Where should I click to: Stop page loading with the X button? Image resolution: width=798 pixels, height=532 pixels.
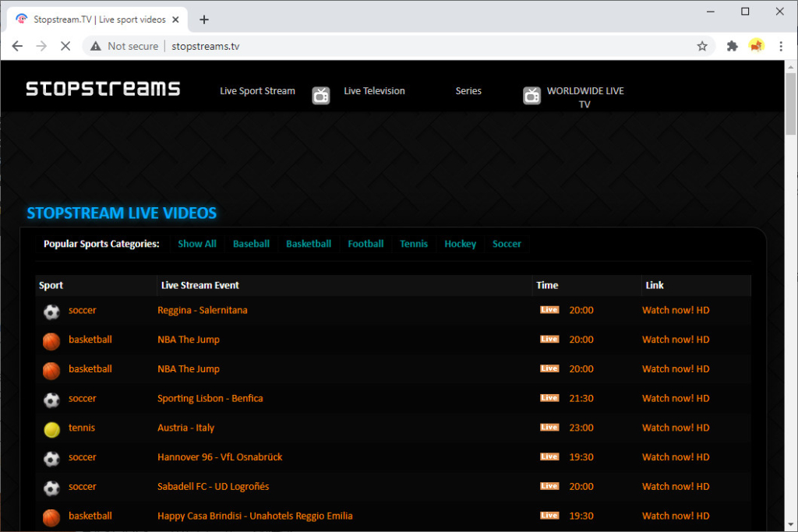pos(65,46)
